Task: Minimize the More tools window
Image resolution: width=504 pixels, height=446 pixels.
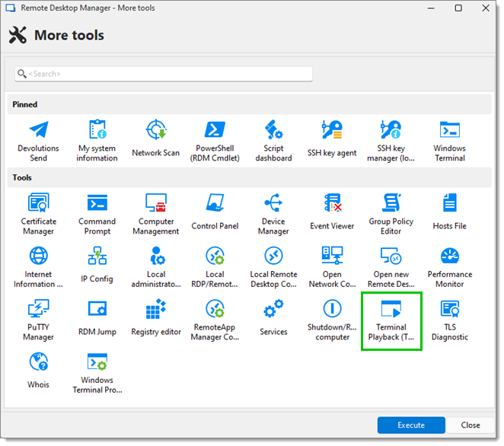Action: pyautogui.click(x=431, y=8)
